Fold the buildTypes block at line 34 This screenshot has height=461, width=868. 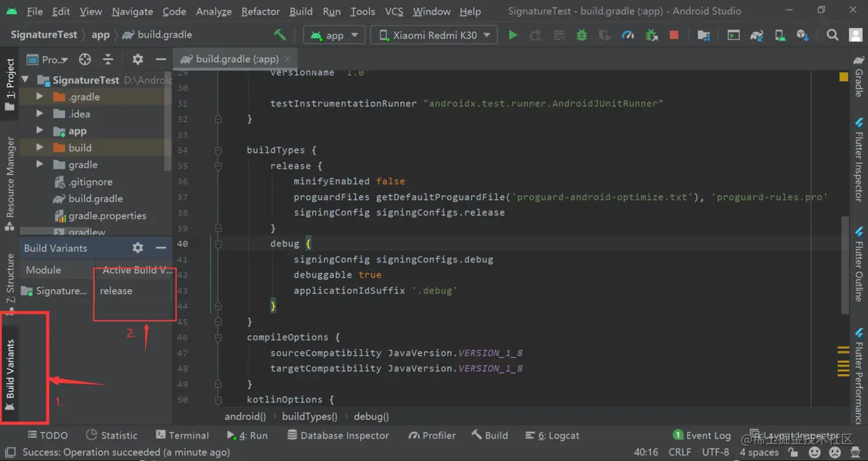click(218, 150)
